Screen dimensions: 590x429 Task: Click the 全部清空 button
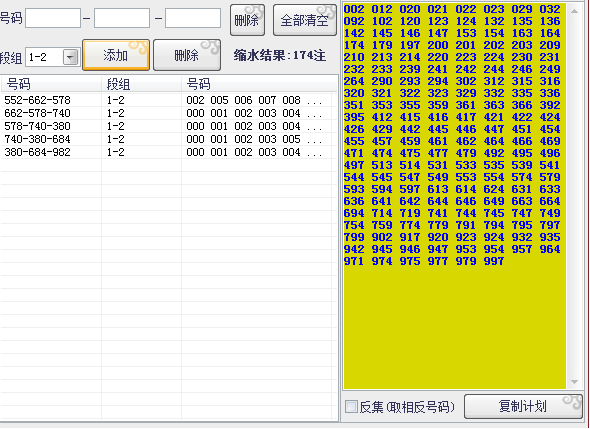[x=305, y=20]
